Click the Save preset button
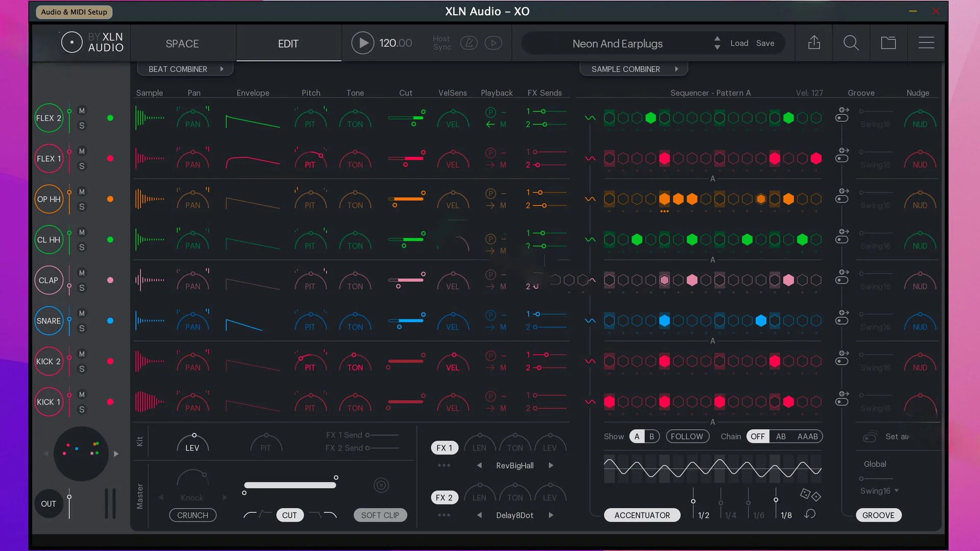Image resolution: width=980 pixels, height=551 pixels. pos(765,43)
